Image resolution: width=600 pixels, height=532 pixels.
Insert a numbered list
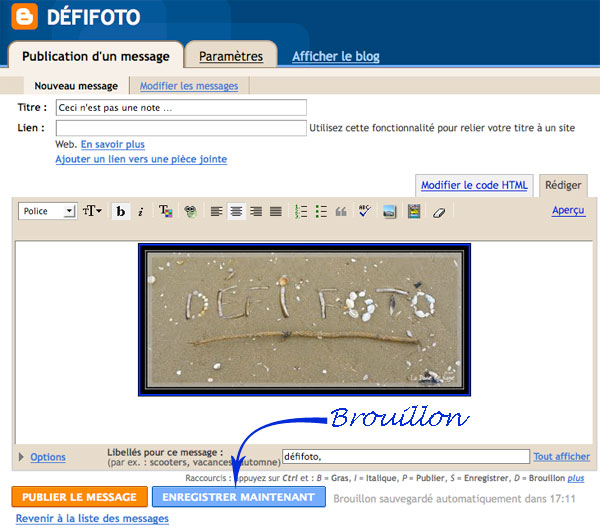click(x=301, y=211)
